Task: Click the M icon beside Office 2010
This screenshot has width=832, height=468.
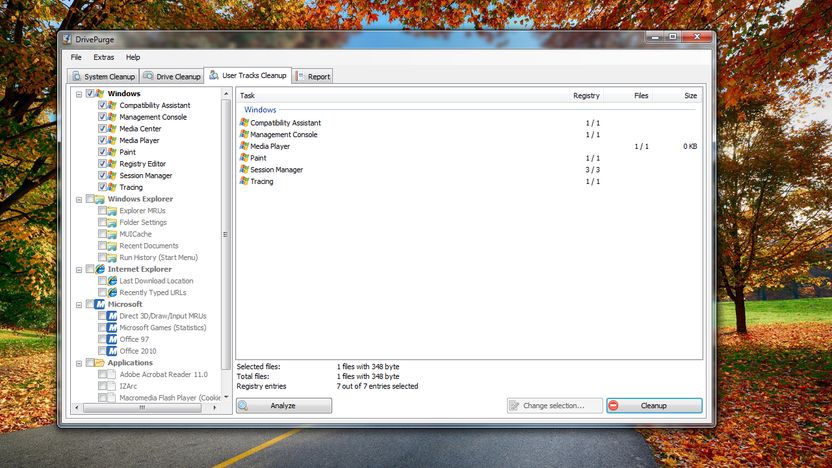Action: (112, 351)
